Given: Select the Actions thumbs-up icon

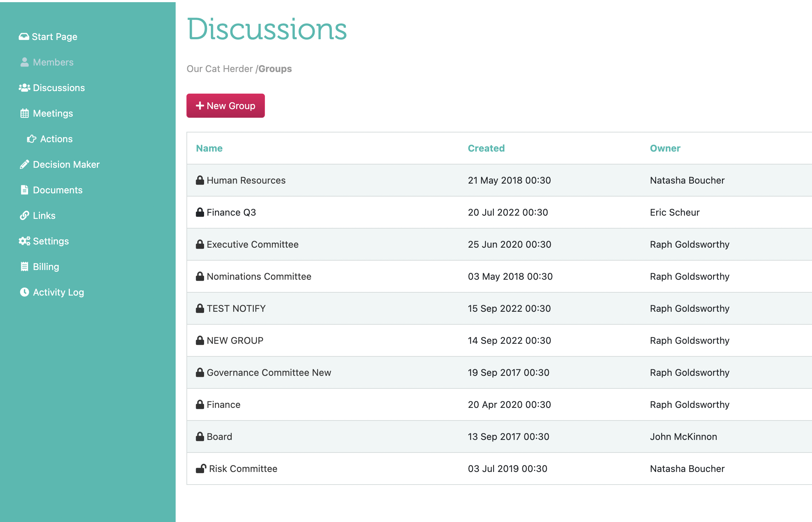Looking at the screenshot, I should pyautogui.click(x=32, y=139).
